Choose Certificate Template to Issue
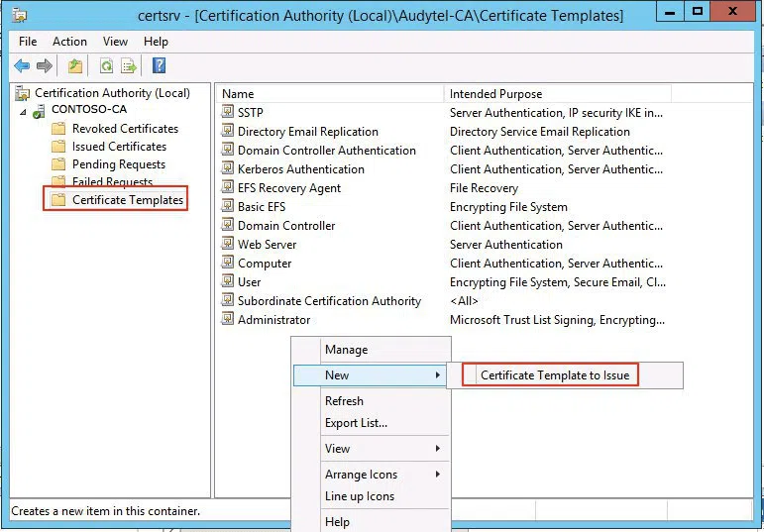Image resolution: width=764 pixels, height=532 pixels. tap(554, 375)
